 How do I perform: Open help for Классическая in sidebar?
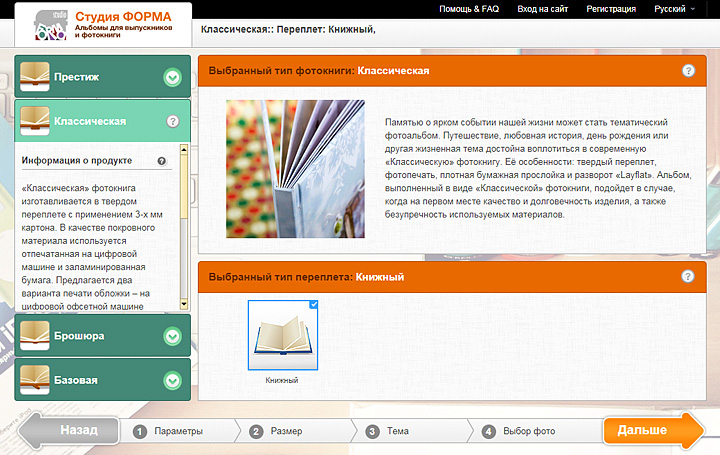(172, 121)
